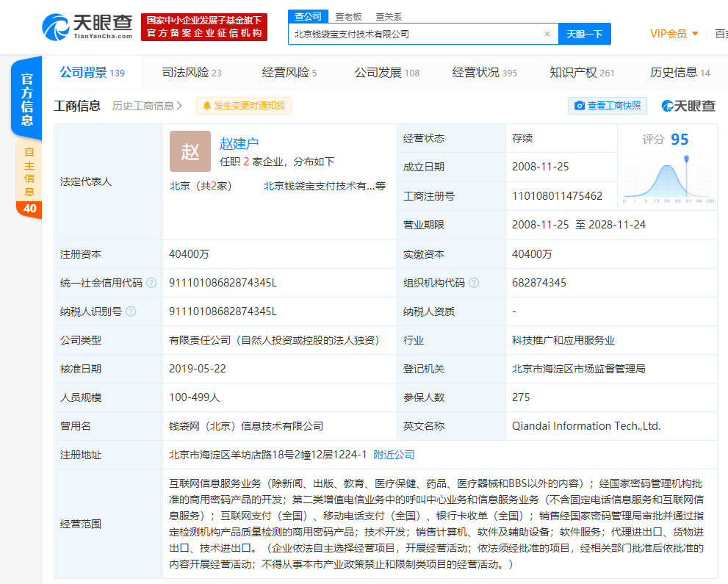Click the 查看工商快照 camera button
The image size is (728, 584).
(x=608, y=106)
